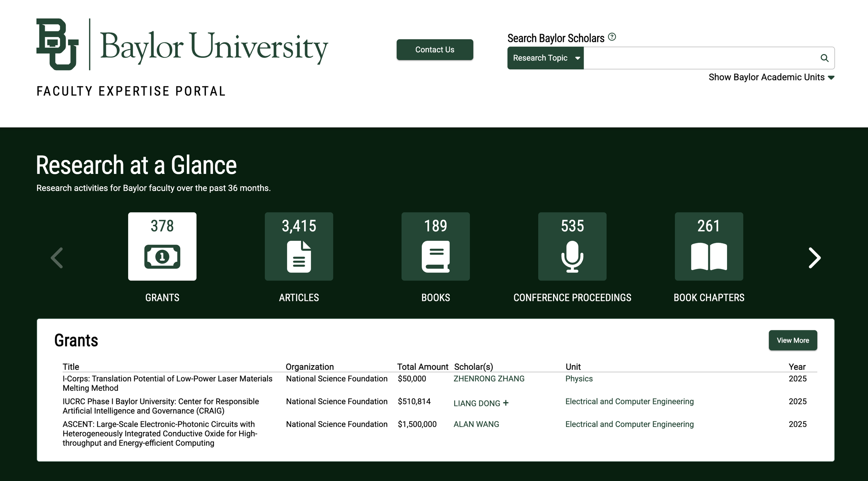Advance carousel with right chevron arrow
This screenshot has height=481, width=868.
point(814,258)
